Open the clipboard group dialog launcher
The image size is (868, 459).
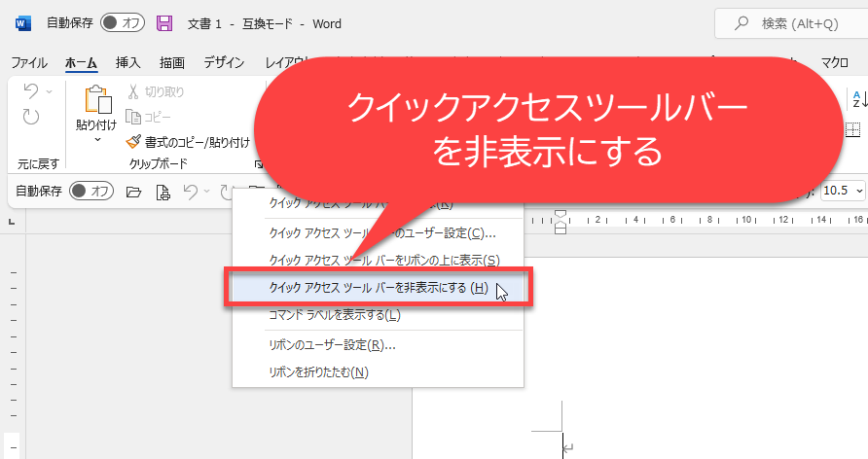(x=259, y=164)
